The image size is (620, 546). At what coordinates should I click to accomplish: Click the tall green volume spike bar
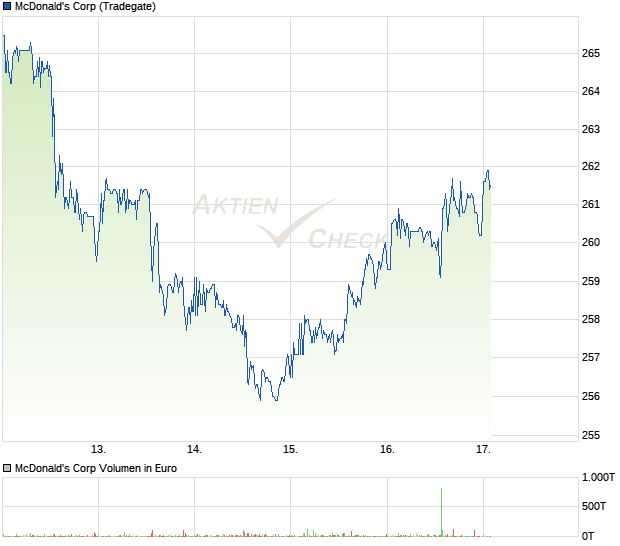(x=441, y=512)
